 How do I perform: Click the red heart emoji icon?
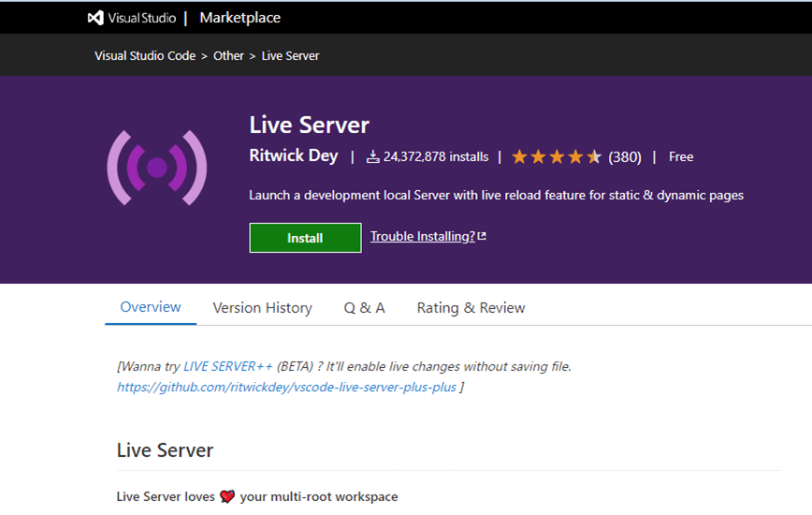pyautogui.click(x=227, y=497)
